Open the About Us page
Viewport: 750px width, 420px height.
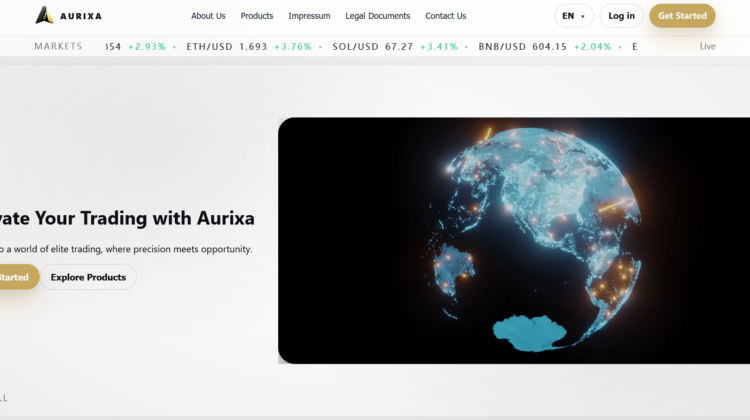point(208,16)
